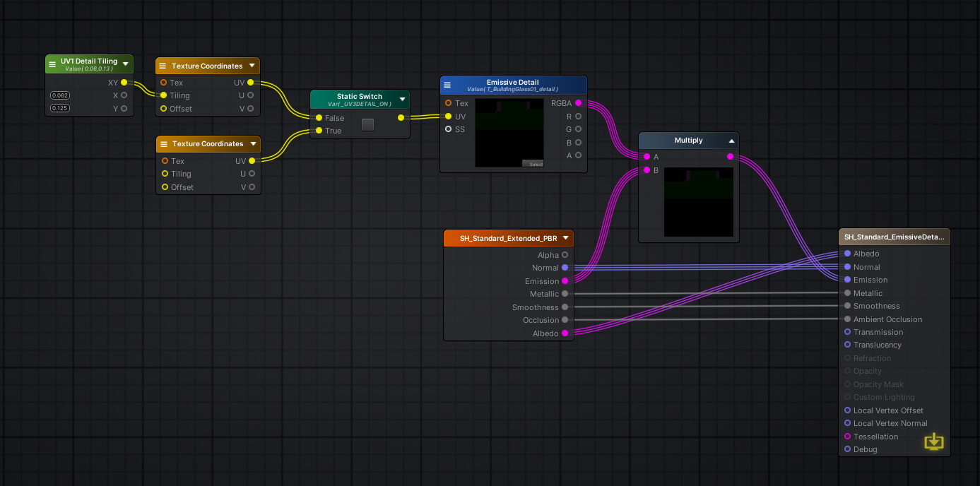Select X output port on UV1 Detail Tiling
Viewport: 980px width, 486px height.
click(x=124, y=95)
